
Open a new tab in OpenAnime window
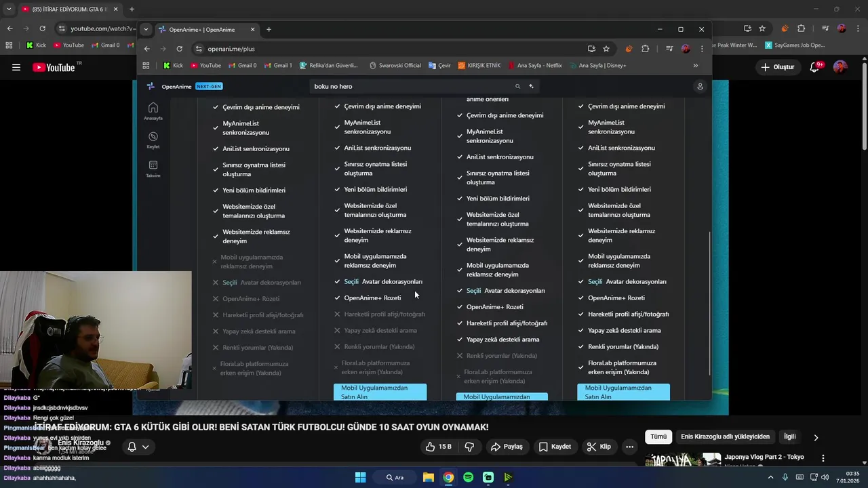[269, 29]
